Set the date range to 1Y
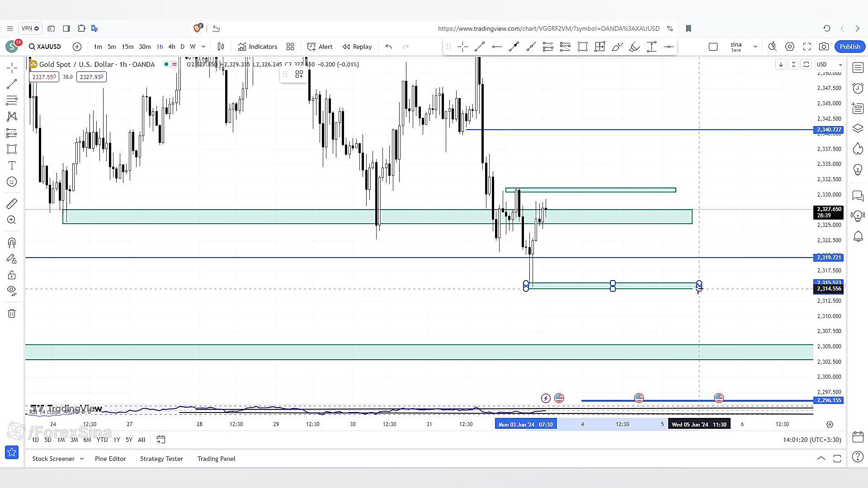Screen dimensions: 868x488 [x=117, y=440]
